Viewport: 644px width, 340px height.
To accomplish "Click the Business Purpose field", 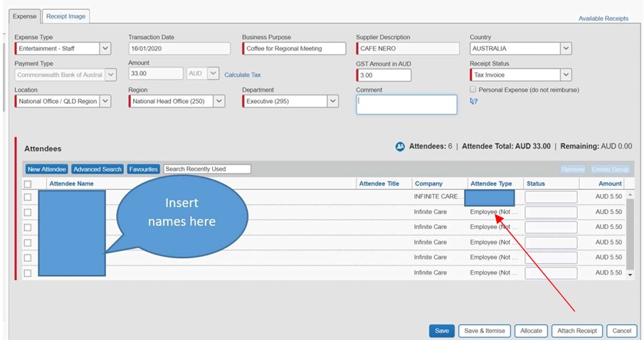I will 294,48.
